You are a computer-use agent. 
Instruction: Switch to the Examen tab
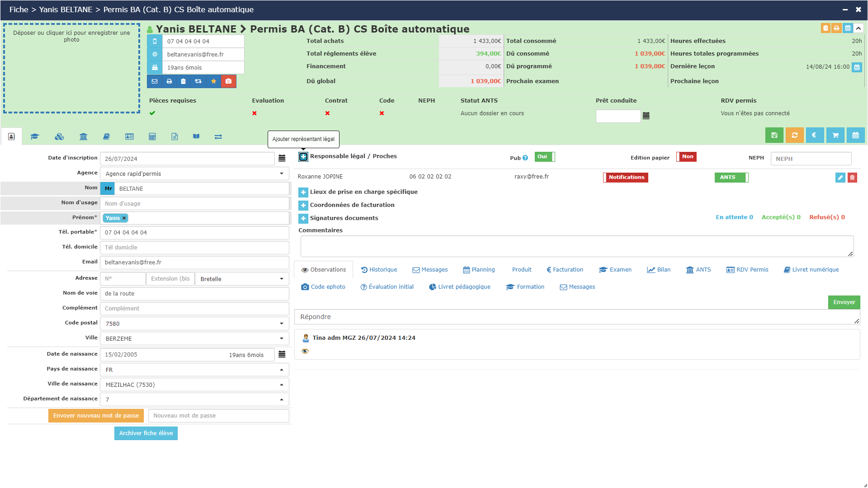615,270
